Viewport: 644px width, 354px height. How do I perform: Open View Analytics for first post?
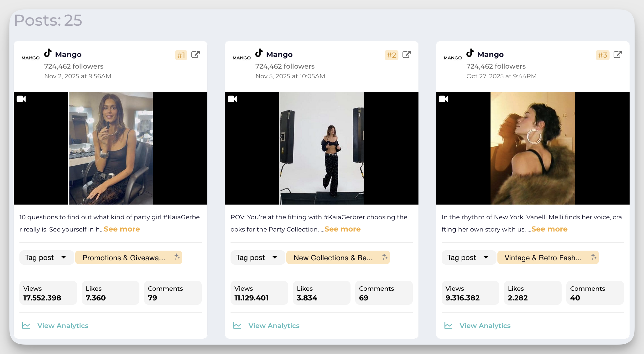coord(63,325)
